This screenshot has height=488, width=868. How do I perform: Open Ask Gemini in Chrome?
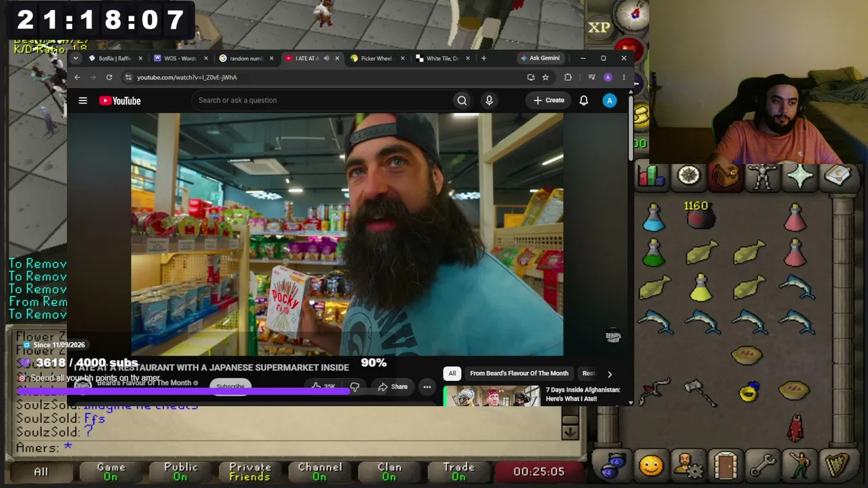[540, 58]
